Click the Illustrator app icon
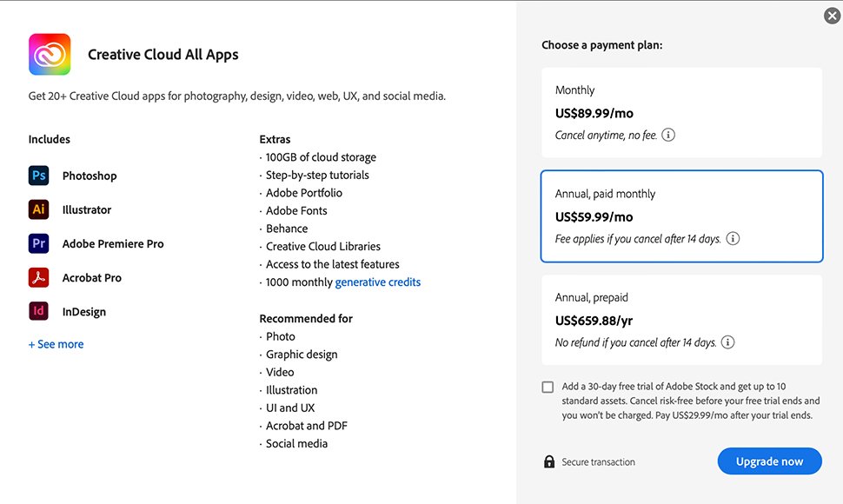This screenshot has height=504, width=843. (39, 209)
